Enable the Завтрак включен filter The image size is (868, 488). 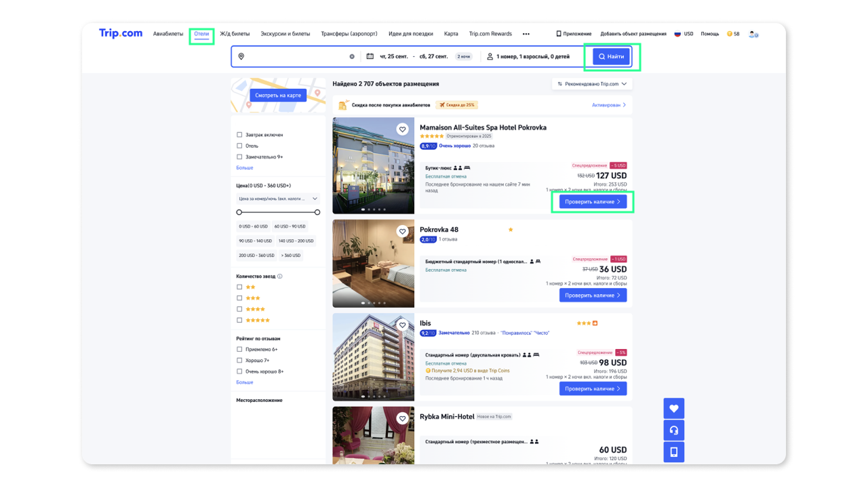pyautogui.click(x=239, y=135)
